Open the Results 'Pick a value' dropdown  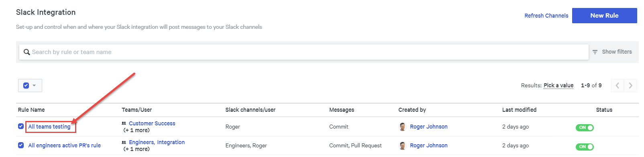pyautogui.click(x=558, y=85)
